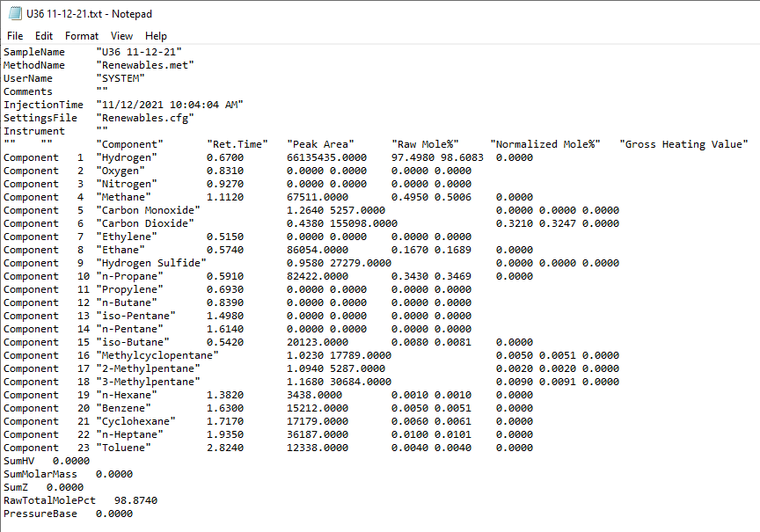760x532 pixels.
Task: Click Hydrogen peak area 66135435.0000
Action: 326,157
